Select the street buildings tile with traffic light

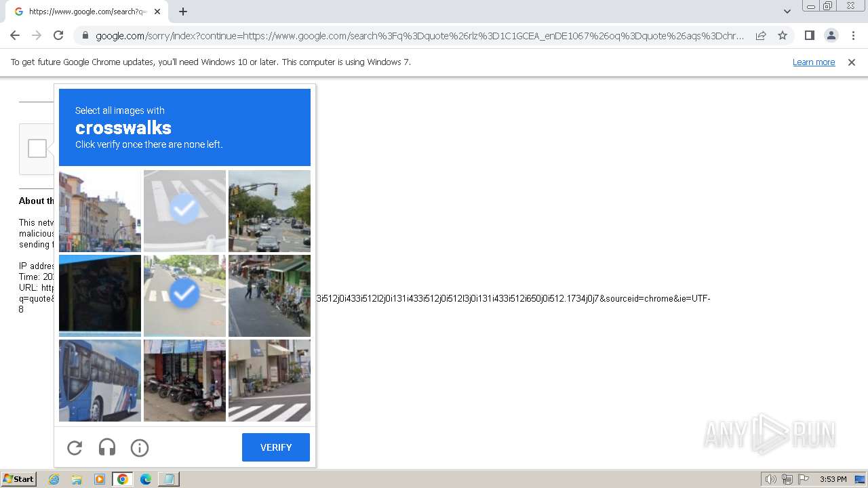click(x=100, y=211)
